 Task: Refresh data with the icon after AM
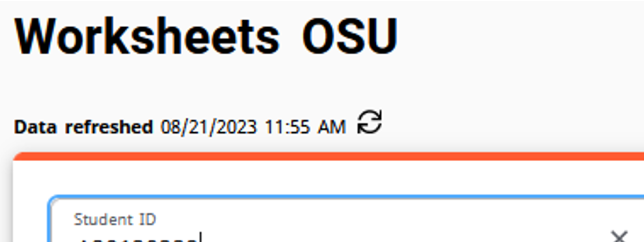369,122
